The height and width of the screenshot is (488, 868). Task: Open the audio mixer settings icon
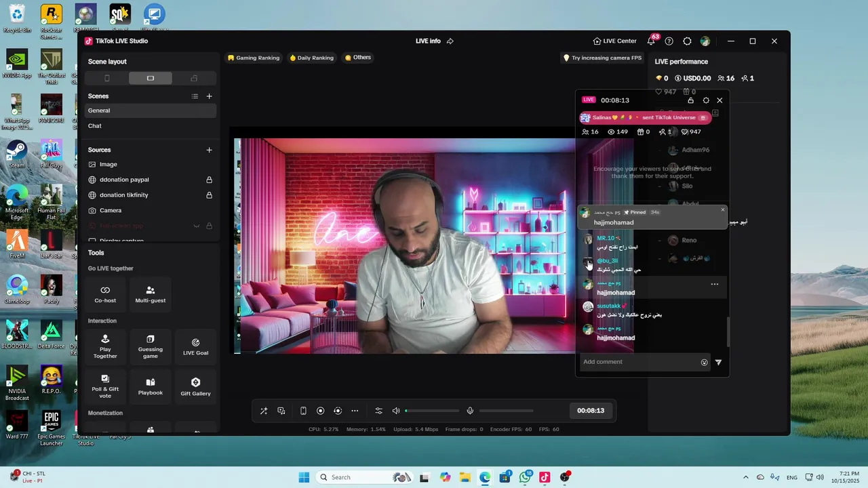(x=378, y=411)
